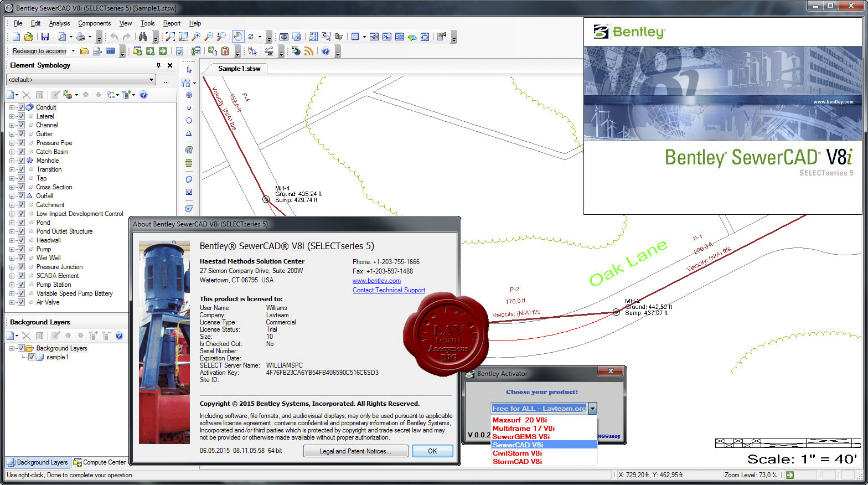Uncheck the Background Layers folder checkbox
This screenshot has height=485, width=868.
tap(21, 348)
